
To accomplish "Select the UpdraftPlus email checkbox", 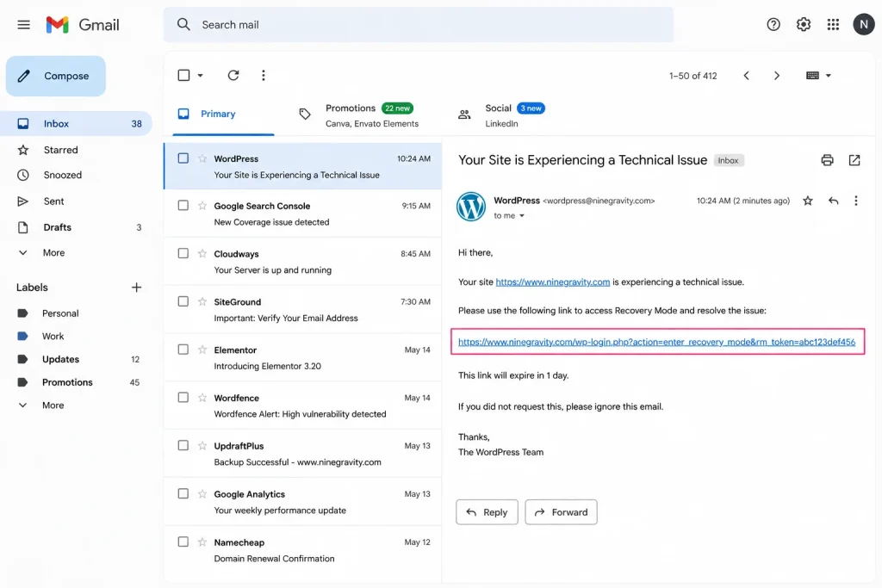I will 183,446.
